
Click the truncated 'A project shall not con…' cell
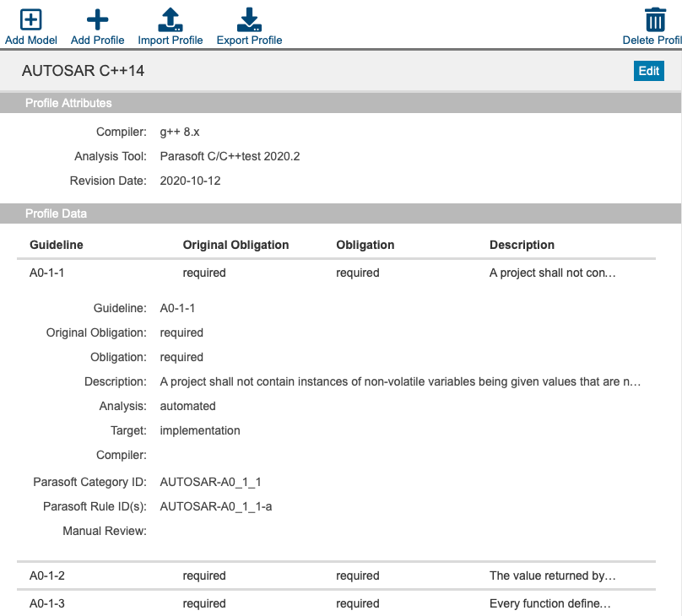(552, 273)
